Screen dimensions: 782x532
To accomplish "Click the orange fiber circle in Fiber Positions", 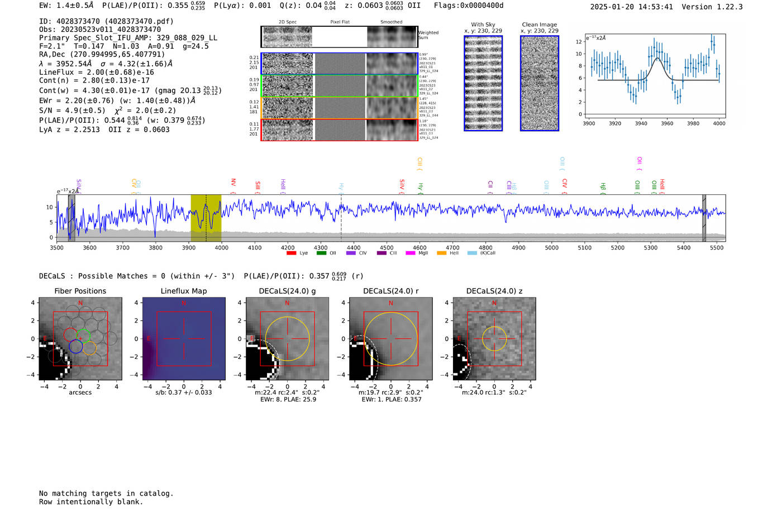I will (x=89, y=348).
